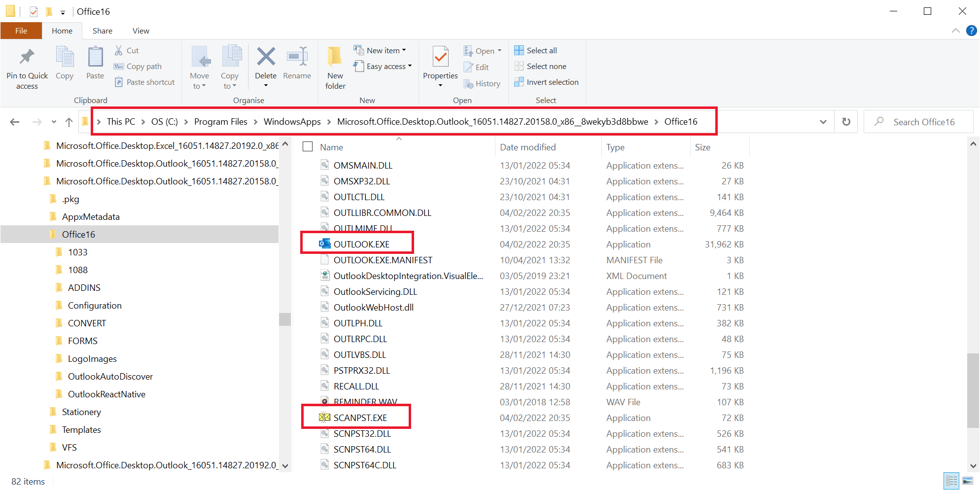Click Select none in ribbon

pyautogui.click(x=540, y=66)
